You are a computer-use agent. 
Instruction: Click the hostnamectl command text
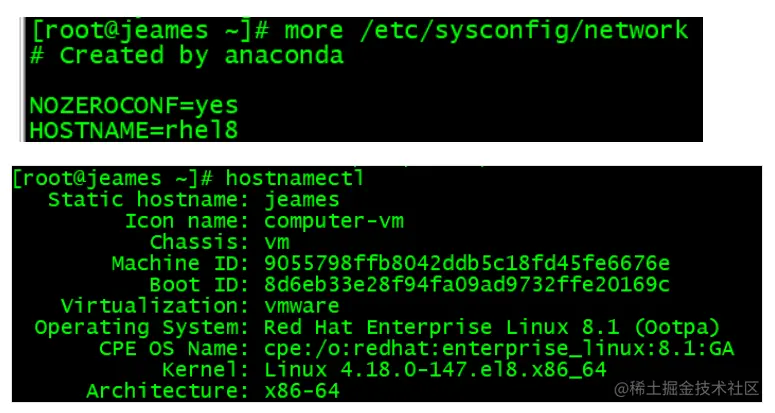(x=295, y=178)
